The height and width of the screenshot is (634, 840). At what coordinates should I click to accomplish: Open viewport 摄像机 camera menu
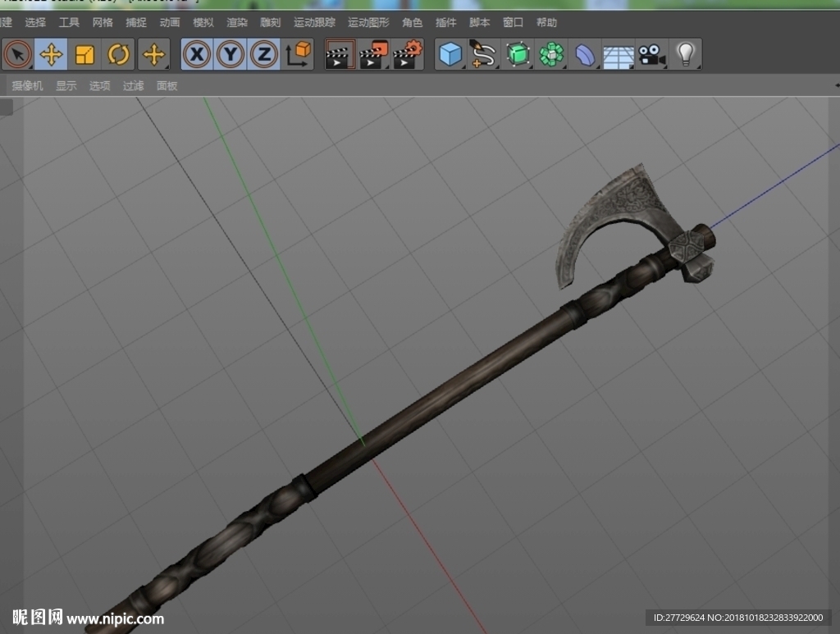pos(27,85)
